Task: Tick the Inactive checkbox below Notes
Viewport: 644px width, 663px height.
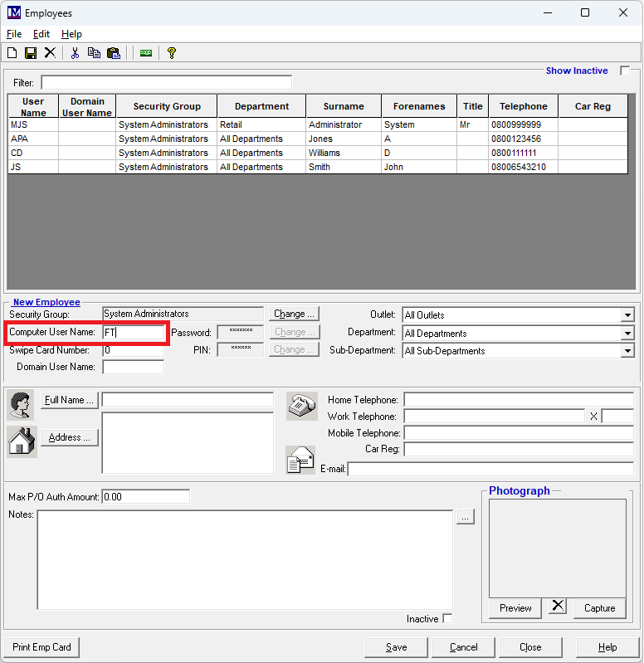Action: click(448, 619)
